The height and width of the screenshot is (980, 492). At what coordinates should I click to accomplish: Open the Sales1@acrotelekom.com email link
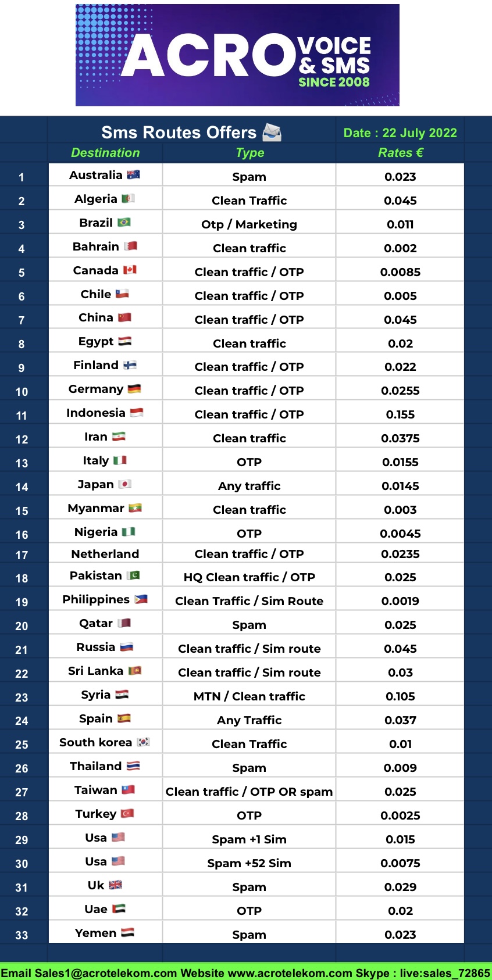[105, 973]
